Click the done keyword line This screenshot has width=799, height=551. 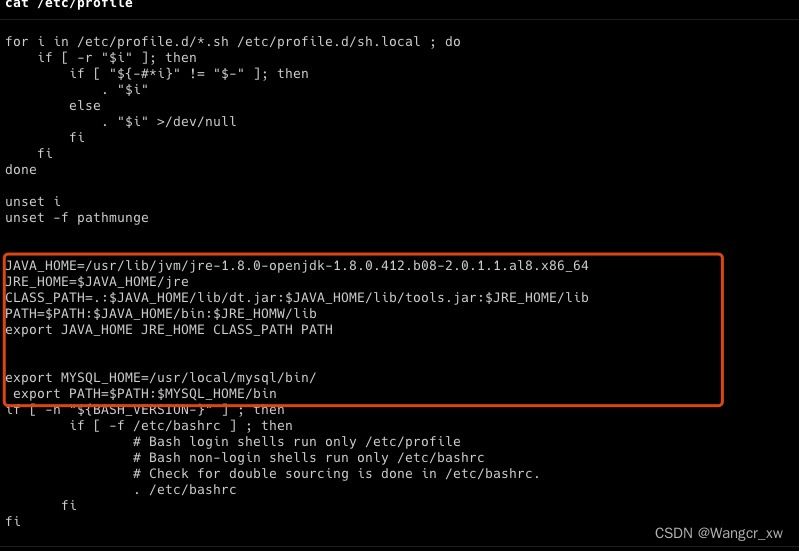tap(21, 169)
